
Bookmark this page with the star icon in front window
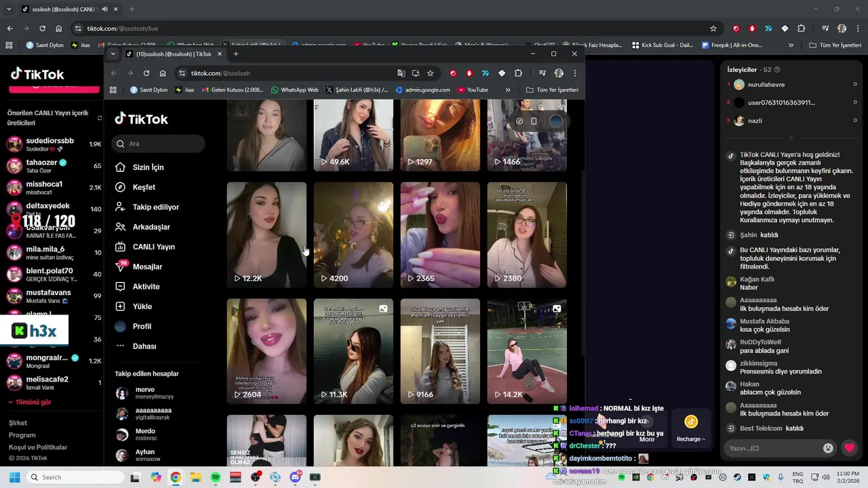coord(430,73)
